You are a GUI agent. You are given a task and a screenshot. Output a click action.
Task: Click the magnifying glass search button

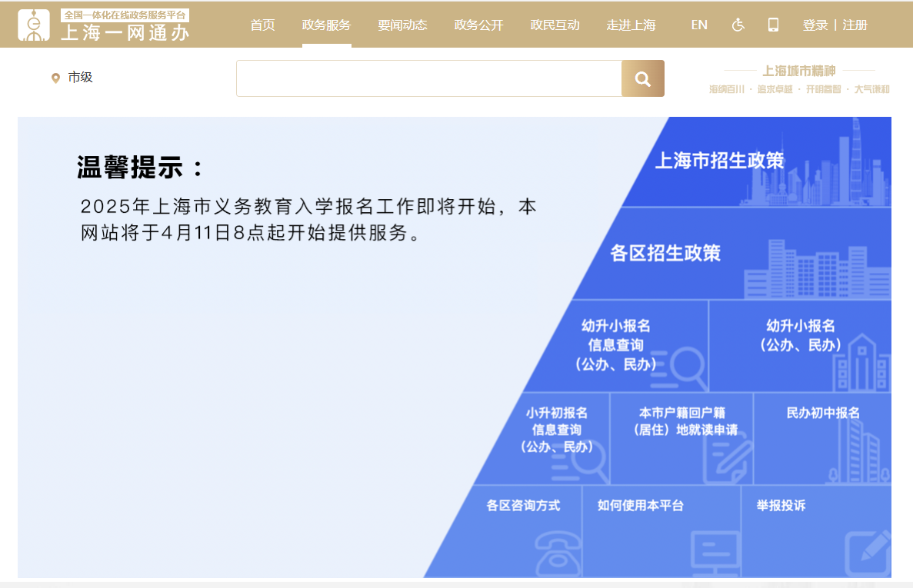642,78
